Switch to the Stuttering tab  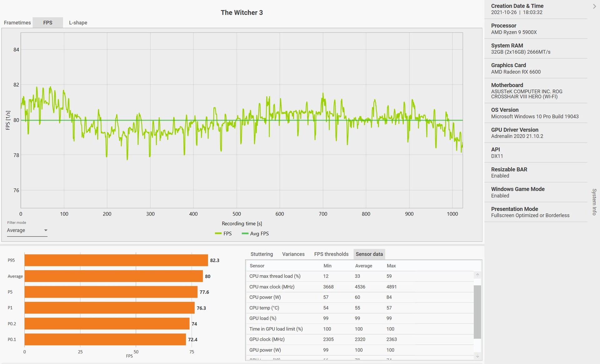262,254
